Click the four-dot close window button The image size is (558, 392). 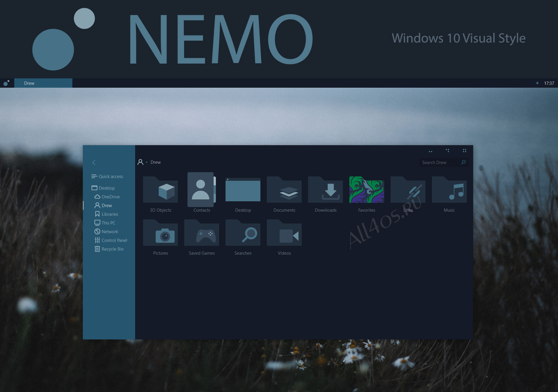click(x=464, y=150)
